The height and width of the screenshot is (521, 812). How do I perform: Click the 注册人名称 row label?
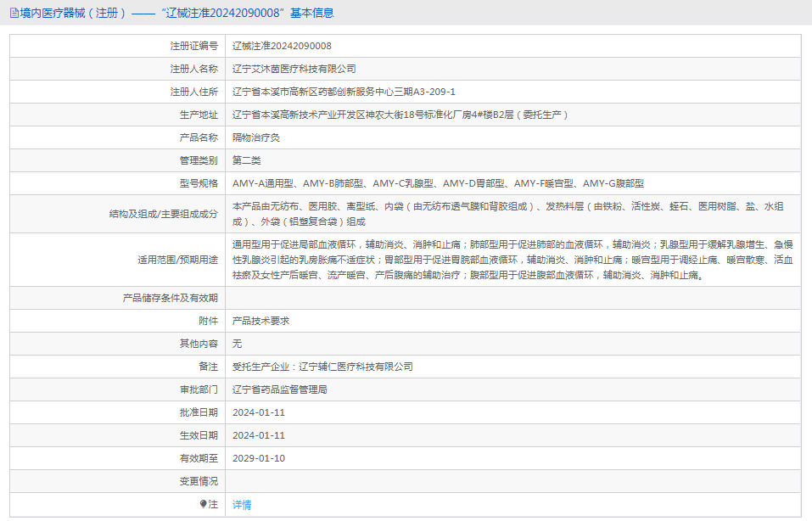194,69
